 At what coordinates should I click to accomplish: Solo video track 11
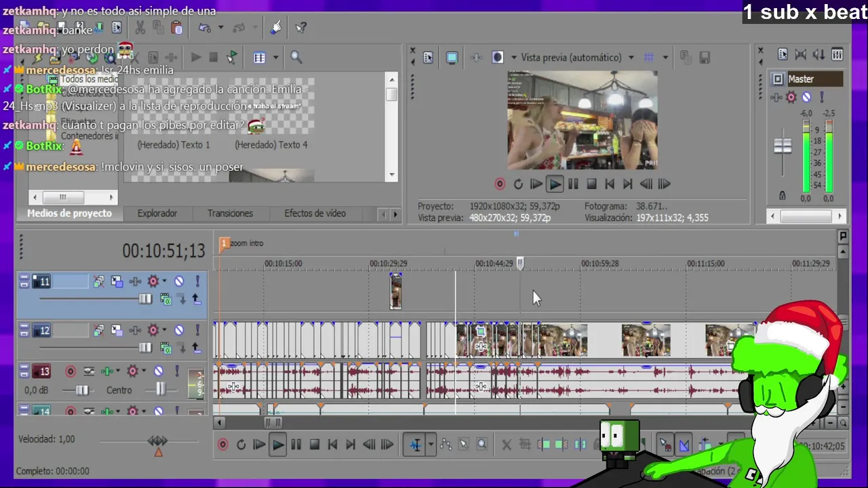click(x=197, y=281)
